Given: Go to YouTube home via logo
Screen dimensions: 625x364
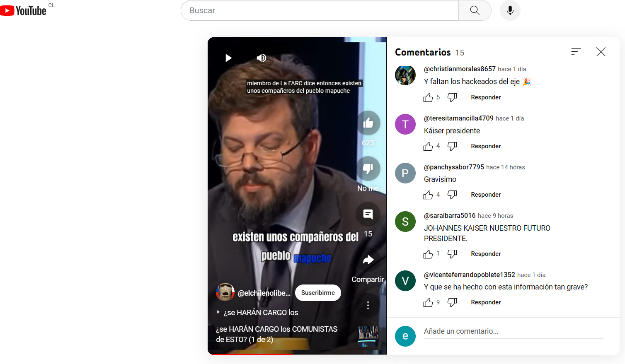Looking at the screenshot, I should [23, 10].
